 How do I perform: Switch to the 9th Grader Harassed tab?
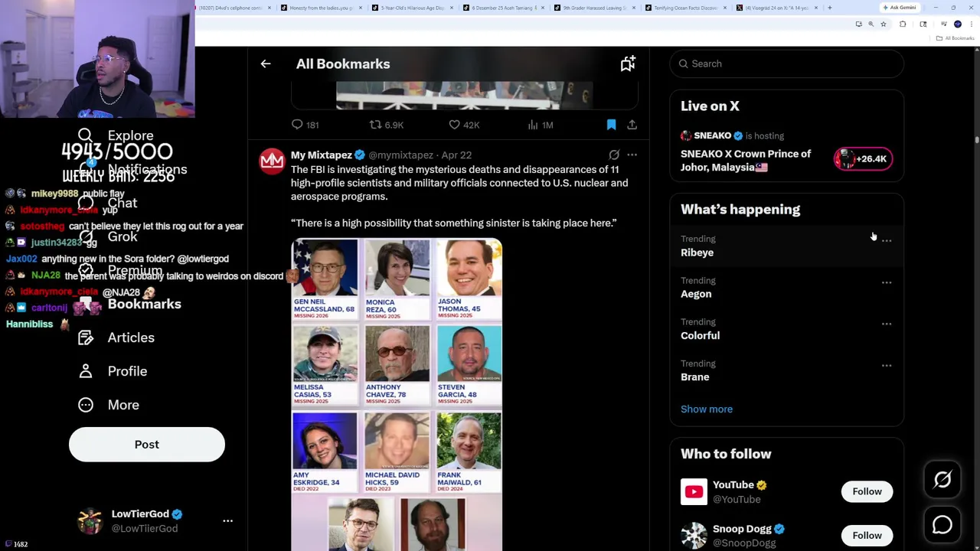(595, 8)
